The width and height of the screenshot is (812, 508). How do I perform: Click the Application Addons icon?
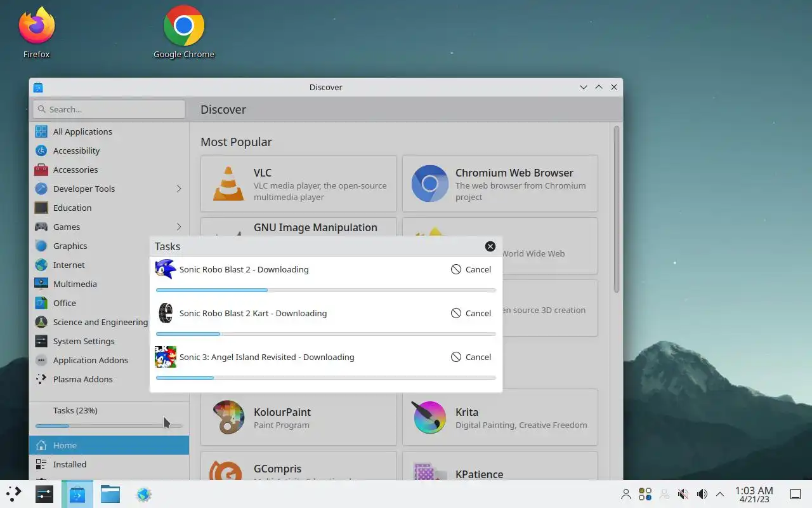[x=41, y=360]
